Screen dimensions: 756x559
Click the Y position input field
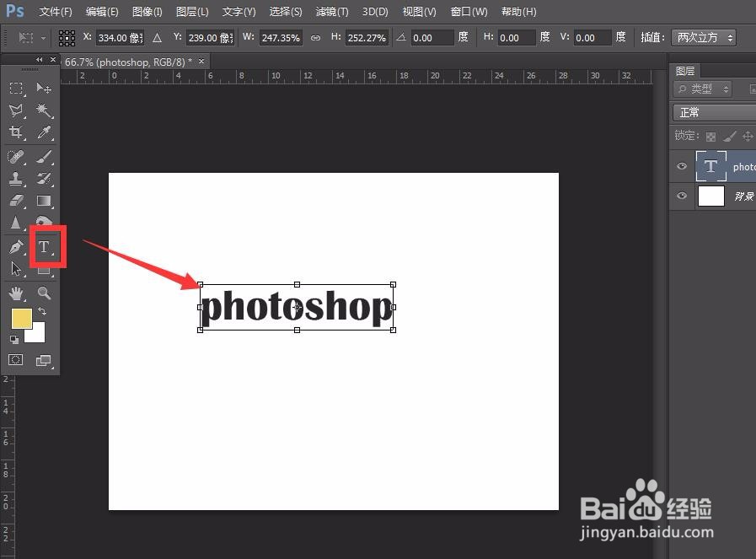point(210,38)
